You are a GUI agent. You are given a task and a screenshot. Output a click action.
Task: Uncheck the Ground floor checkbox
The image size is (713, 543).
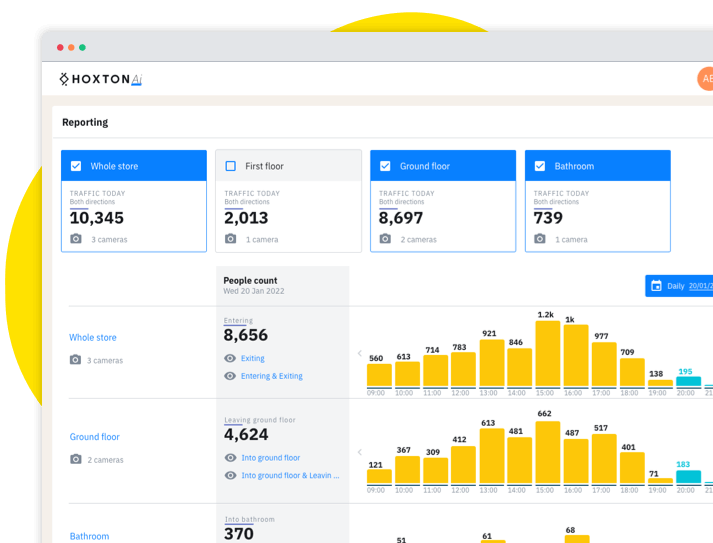(x=385, y=166)
